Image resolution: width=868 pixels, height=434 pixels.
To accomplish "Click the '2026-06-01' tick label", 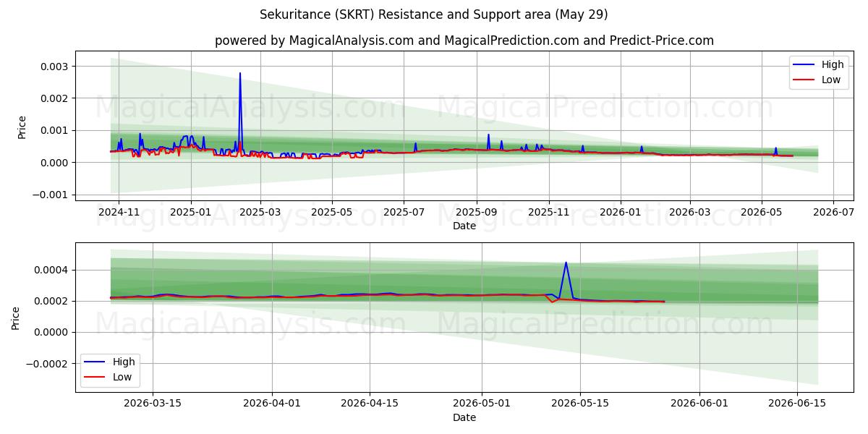I will pyautogui.click(x=699, y=404).
